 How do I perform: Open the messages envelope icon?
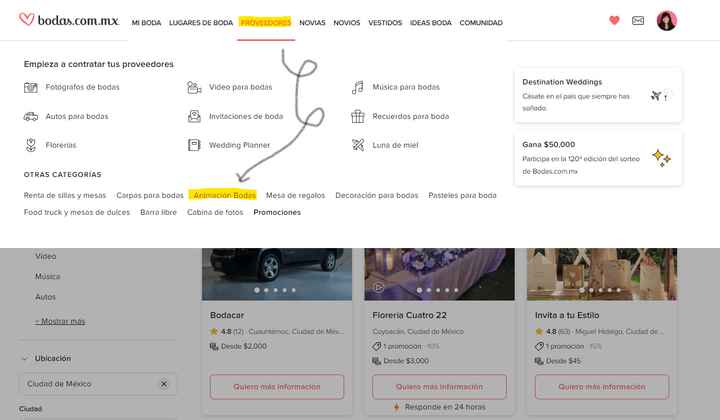pyautogui.click(x=638, y=20)
